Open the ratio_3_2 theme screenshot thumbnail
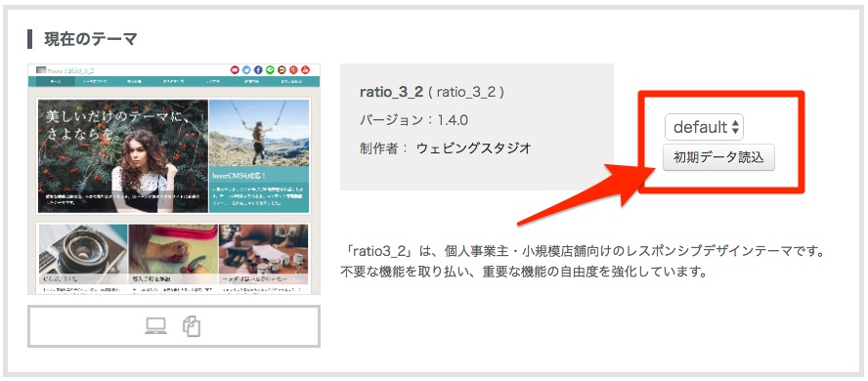Screen dimensions: 868x381 click(x=174, y=179)
